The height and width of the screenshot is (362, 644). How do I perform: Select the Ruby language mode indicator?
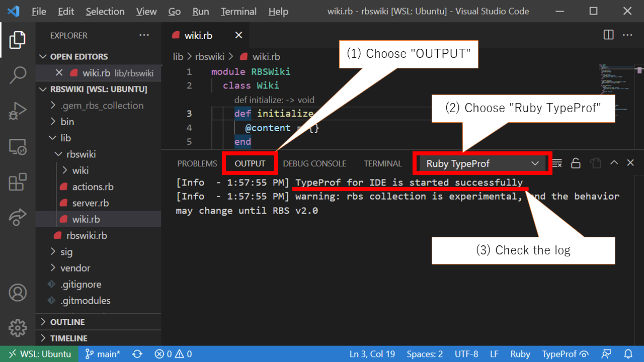coord(520,354)
